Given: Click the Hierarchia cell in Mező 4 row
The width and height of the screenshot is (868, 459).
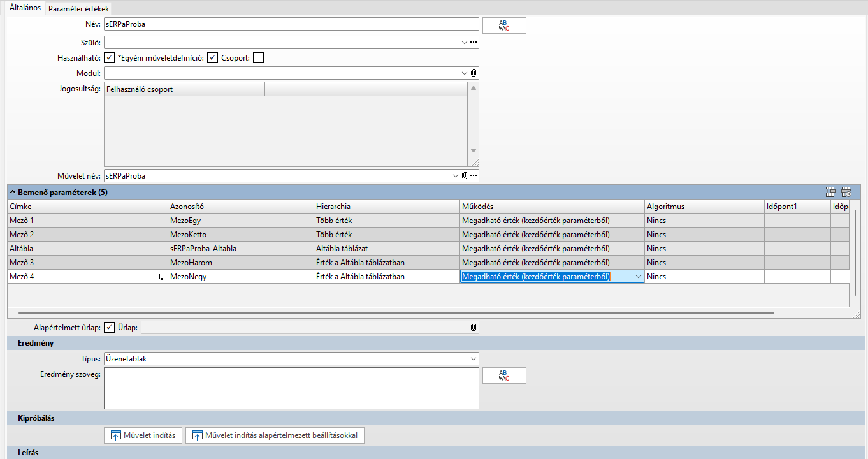Looking at the screenshot, I should click(x=387, y=277).
